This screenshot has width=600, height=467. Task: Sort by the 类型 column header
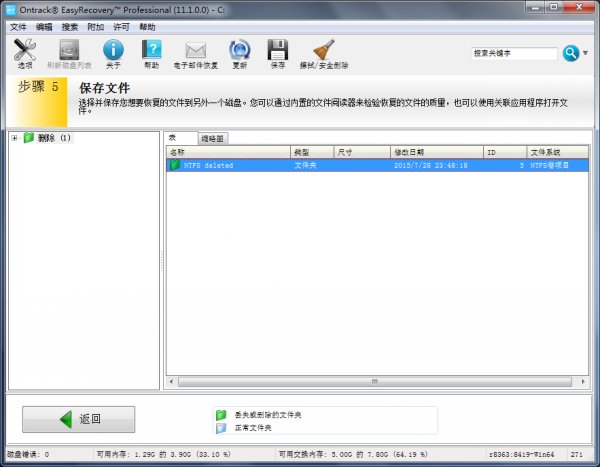(312, 152)
